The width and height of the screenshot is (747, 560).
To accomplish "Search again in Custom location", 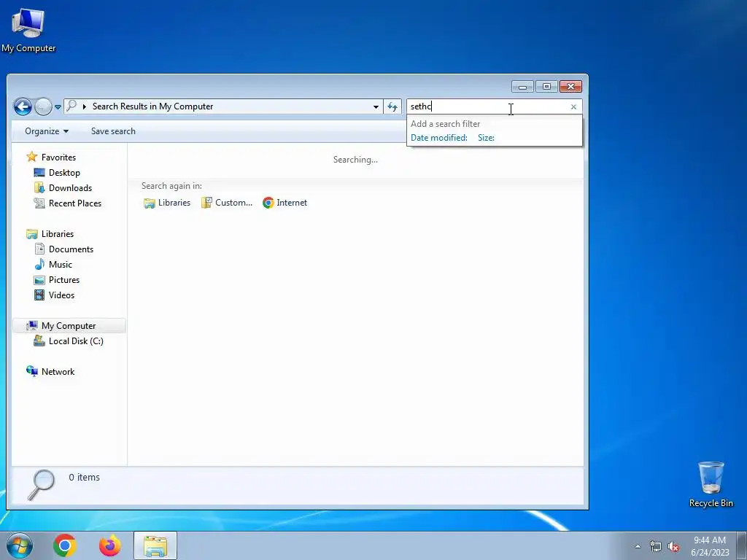I will 227,203.
